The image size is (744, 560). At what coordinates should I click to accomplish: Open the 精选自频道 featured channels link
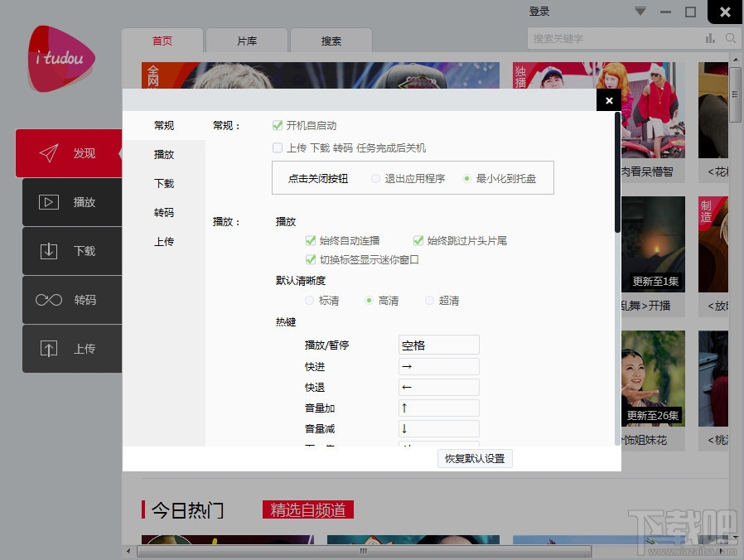pos(307,509)
